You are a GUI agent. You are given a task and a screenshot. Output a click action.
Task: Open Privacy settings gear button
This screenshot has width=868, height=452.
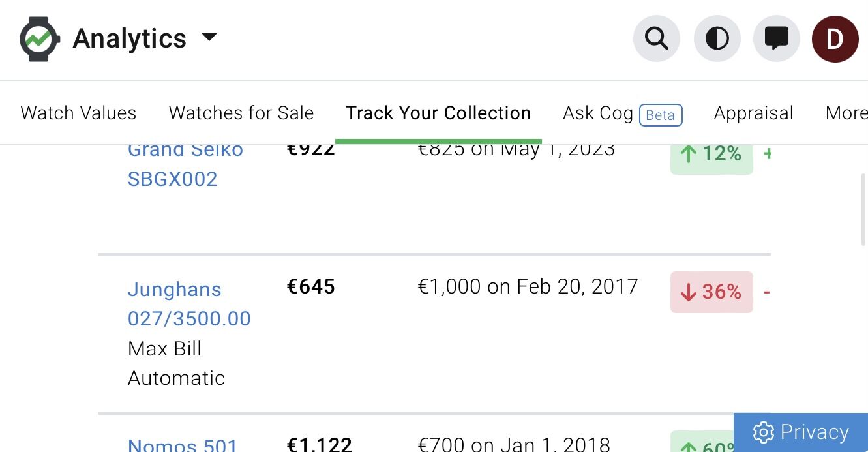pyautogui.click(x=801, y=432)
